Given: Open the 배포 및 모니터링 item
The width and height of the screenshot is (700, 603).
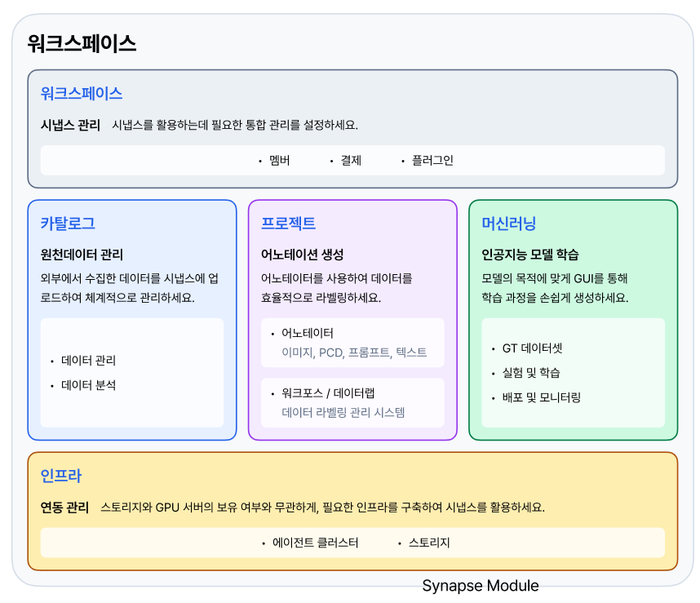Looking at the screenshot, I should 542,397.
